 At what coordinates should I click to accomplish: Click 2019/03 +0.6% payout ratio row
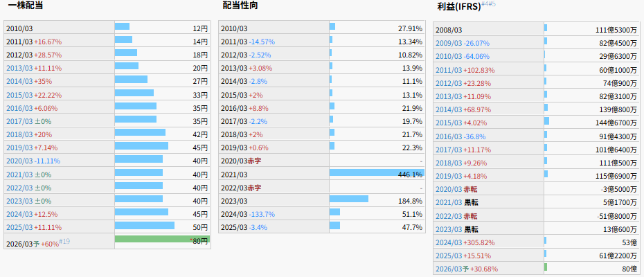[x=321, y=148]
